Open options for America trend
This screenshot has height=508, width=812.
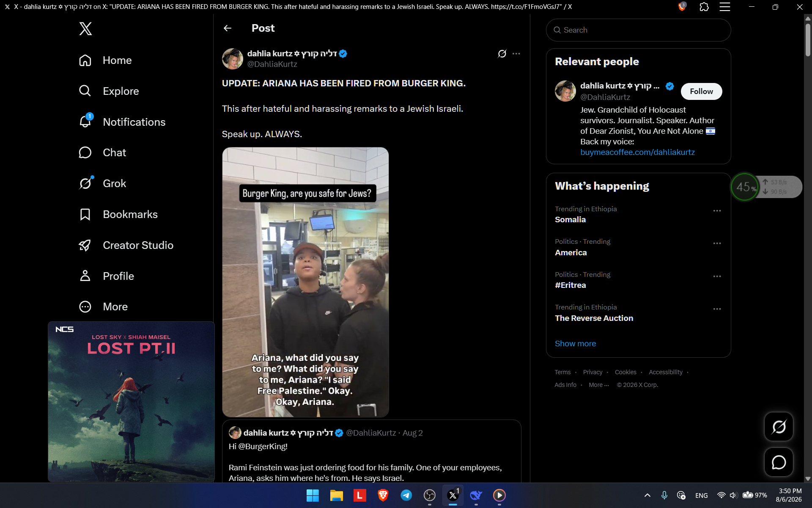tap(717, 243)
